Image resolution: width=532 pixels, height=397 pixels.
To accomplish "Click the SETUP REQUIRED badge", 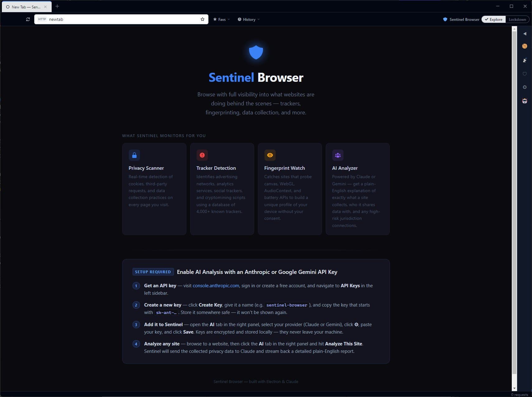I will coord(153,272).
